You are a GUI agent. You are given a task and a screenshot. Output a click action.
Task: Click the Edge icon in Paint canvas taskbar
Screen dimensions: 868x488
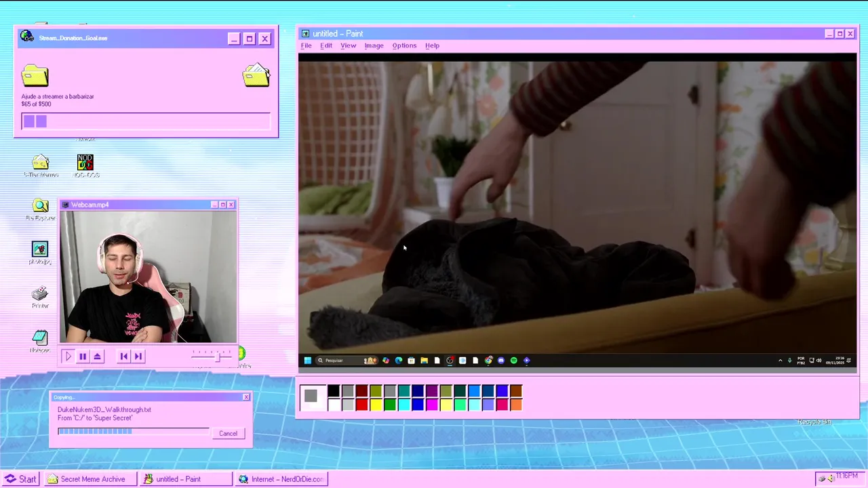399,361
